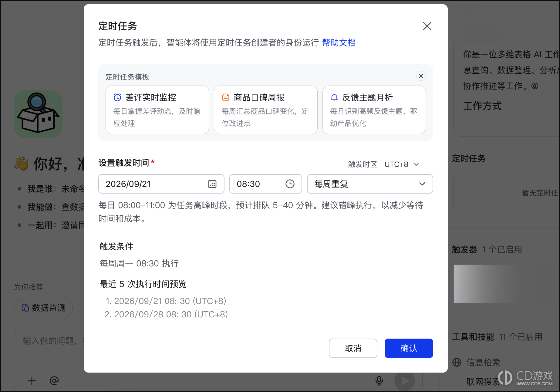Screen dimensions: 560x392
Task: Click the 取消 button
Action: [x=353, y=348]
